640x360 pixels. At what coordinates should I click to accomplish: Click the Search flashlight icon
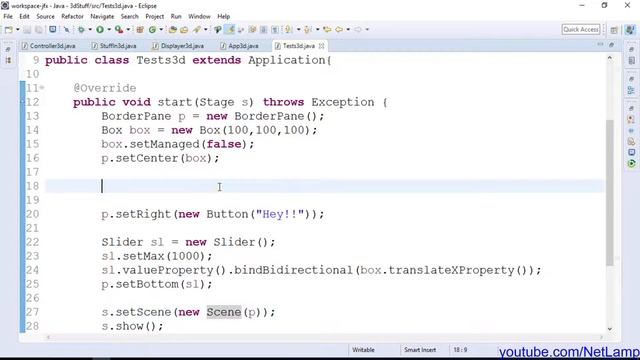pos(197,29)
